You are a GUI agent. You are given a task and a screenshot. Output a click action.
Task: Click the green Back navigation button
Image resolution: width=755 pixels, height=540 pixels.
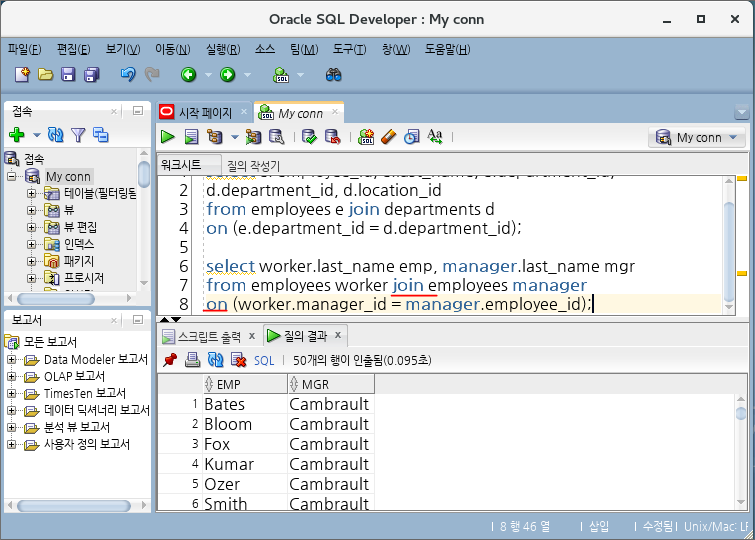point(188,75)
